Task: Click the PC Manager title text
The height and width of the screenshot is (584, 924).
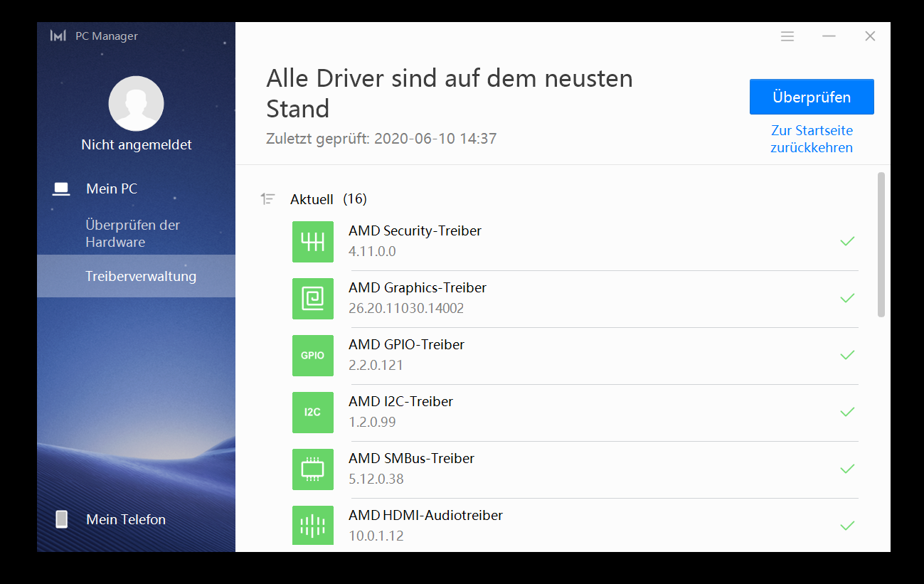Action: coord(107,36)
